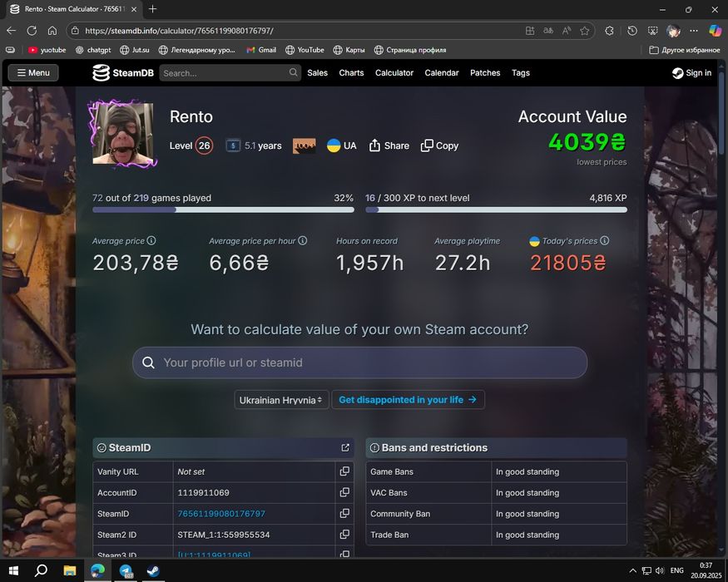Click Get disappointed in your life button
The width and height of the screenshot is (728, 582).
[409, 400]
